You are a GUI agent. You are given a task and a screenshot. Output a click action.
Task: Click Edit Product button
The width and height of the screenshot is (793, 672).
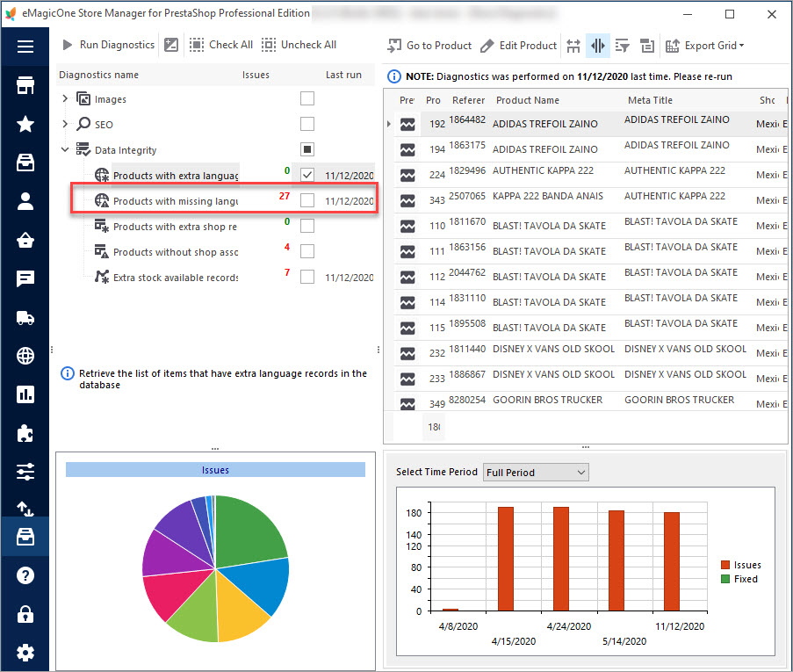coord(518,46)
